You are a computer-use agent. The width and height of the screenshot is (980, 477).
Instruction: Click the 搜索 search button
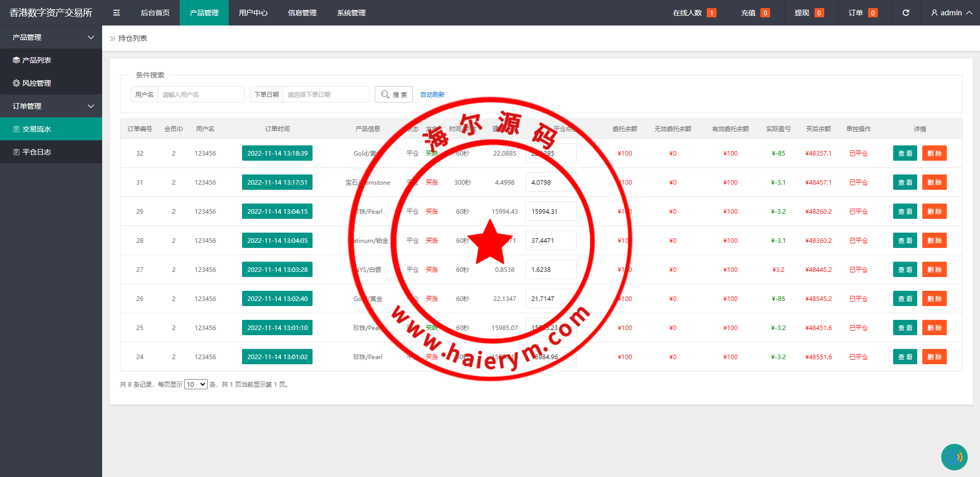(x=394, y=94)
